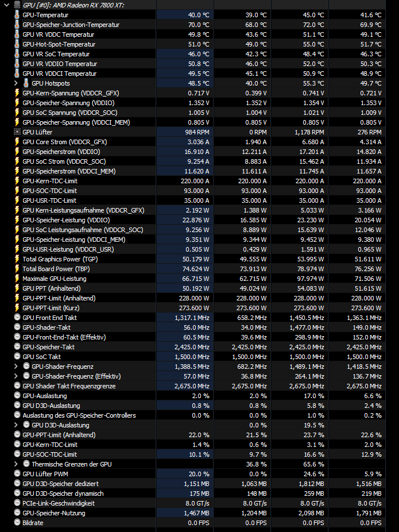Image resolution: width=399 pixels, height=532 pixels.
Task: Select GPU-Front-End-Takt (Effektiv) label
Action: [x=64, y=337]
